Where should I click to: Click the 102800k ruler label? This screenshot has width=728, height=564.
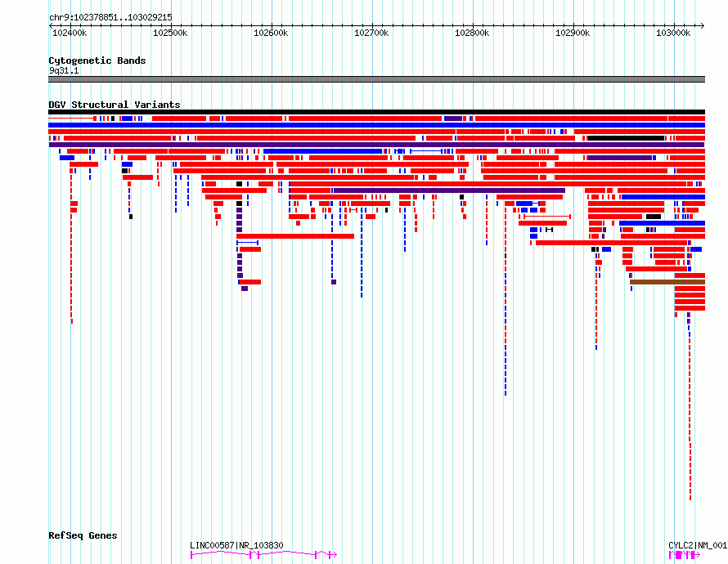472,33
